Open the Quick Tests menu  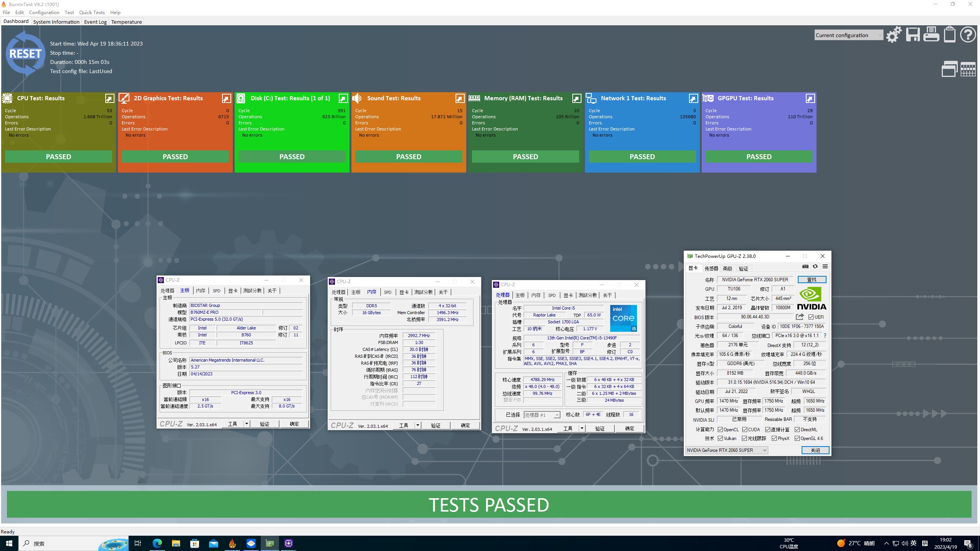(92, 12)
